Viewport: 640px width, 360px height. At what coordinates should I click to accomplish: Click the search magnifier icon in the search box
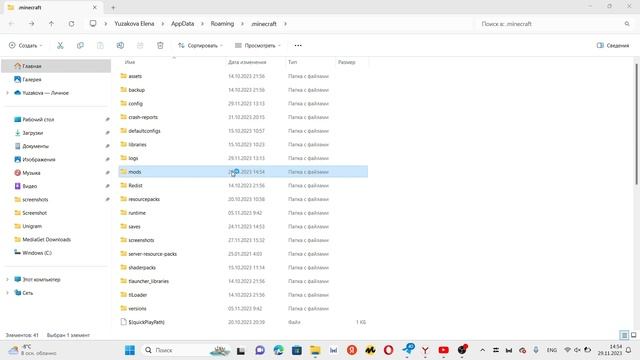click(x=627, y=24)
